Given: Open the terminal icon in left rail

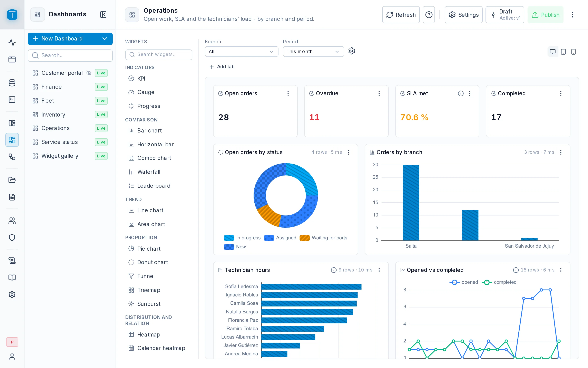Looking at the screenshot, I should coord(12,100).
